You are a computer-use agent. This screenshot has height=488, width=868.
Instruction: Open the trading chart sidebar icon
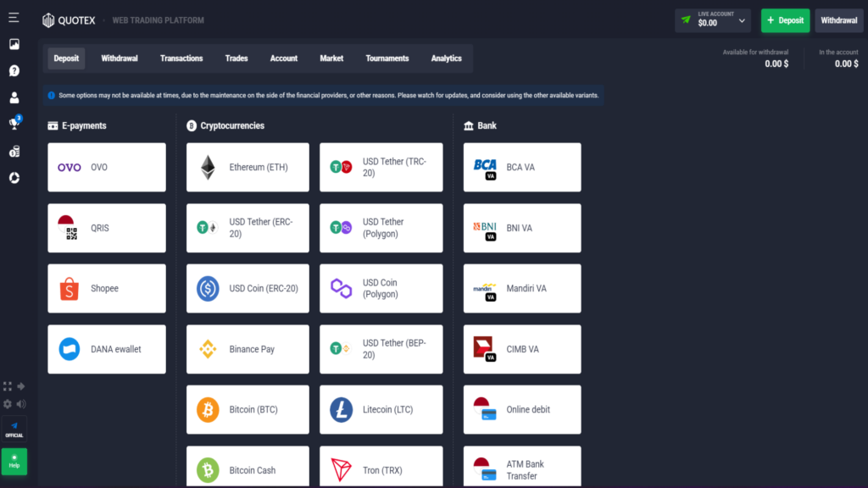click(14, 44)
